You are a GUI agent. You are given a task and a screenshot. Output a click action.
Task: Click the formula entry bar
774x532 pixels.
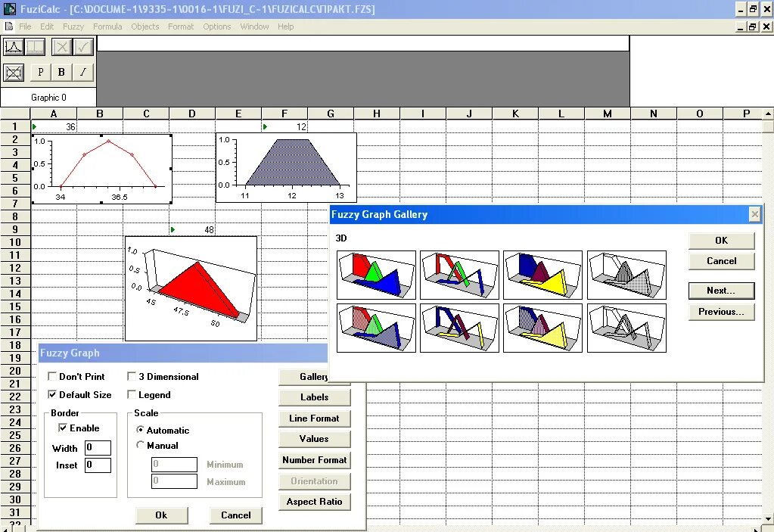tap(363, 43)
